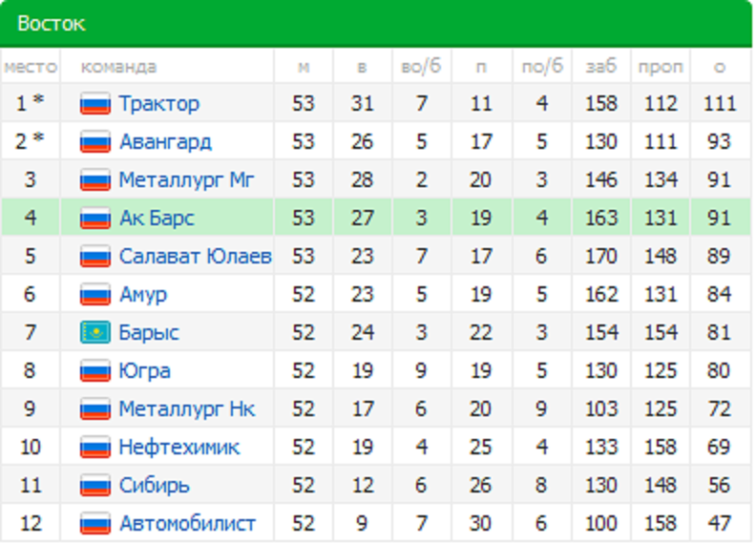Click the Восток conference header
Viewport: 756px width, 544px height.
tap(52, 24)
